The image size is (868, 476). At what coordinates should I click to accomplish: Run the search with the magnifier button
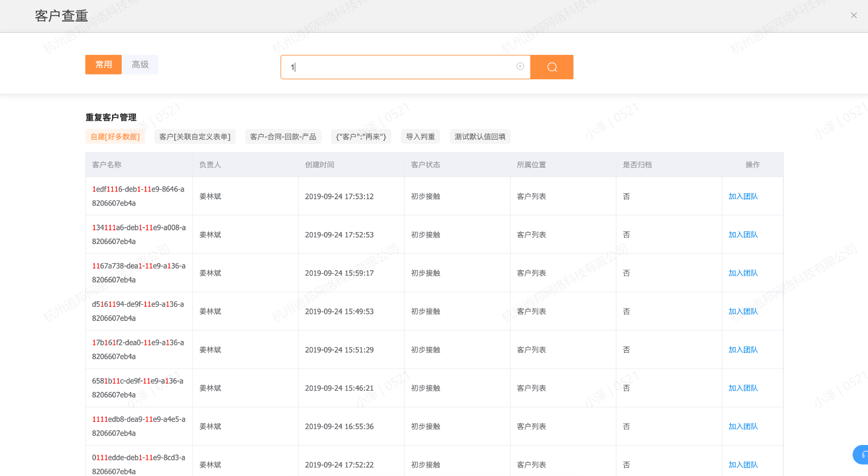(552, 67)
